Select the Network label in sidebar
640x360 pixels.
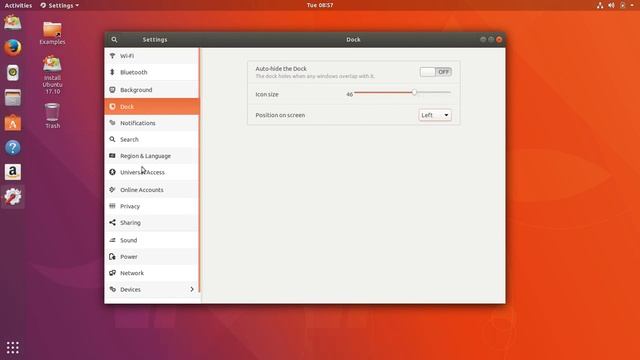(x=132, y=273)
